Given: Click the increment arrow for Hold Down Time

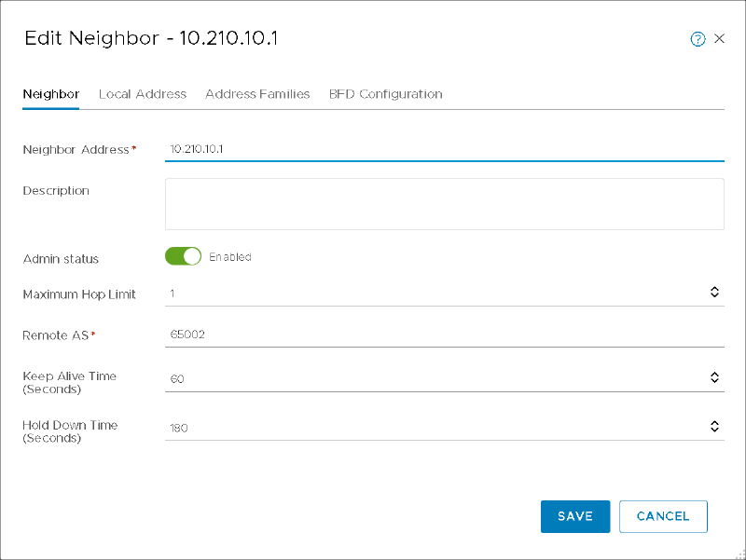Looking at the screenshot, I should pos(714,422).
